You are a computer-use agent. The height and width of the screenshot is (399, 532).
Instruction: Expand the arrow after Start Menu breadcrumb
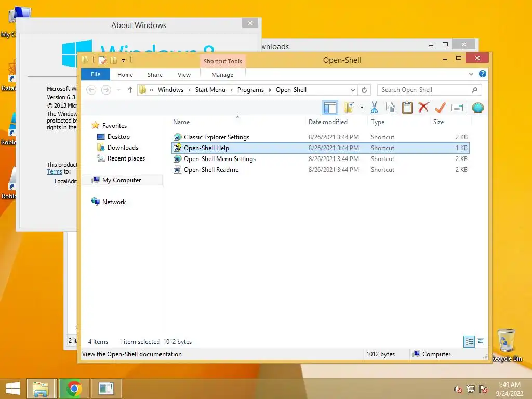point(231,90)
